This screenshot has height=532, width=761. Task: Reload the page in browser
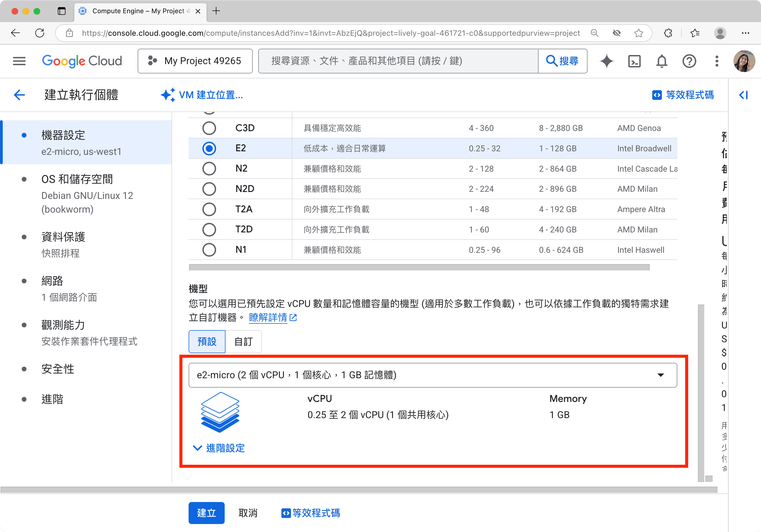click(x=40, y=33)
